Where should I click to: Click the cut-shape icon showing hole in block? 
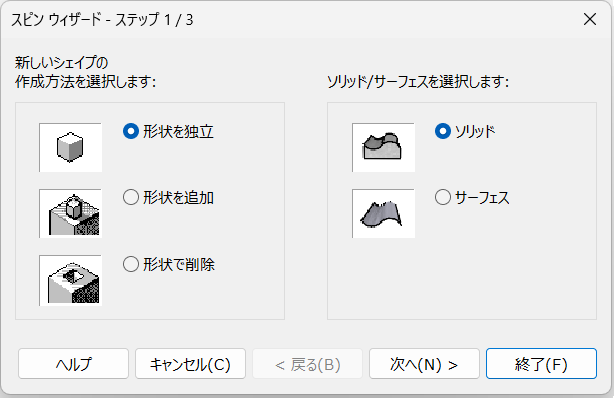tap(70, 280)
